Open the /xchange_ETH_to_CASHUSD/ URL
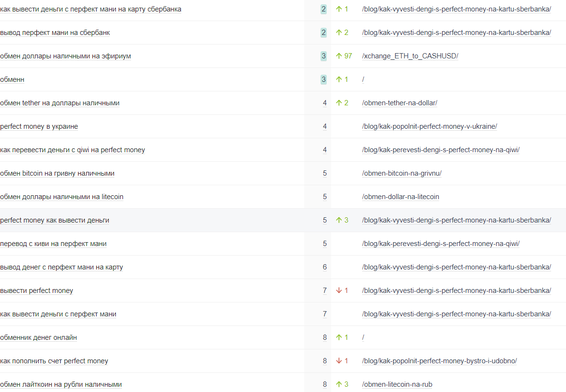 [410, 56]
